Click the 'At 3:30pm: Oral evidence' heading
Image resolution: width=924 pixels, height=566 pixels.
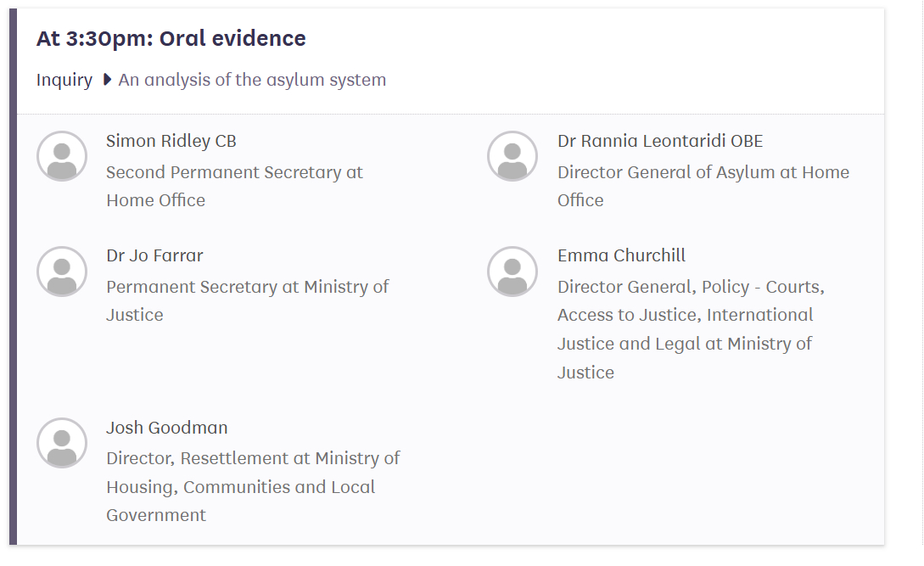pyautogui.click(x=171, y=38)
